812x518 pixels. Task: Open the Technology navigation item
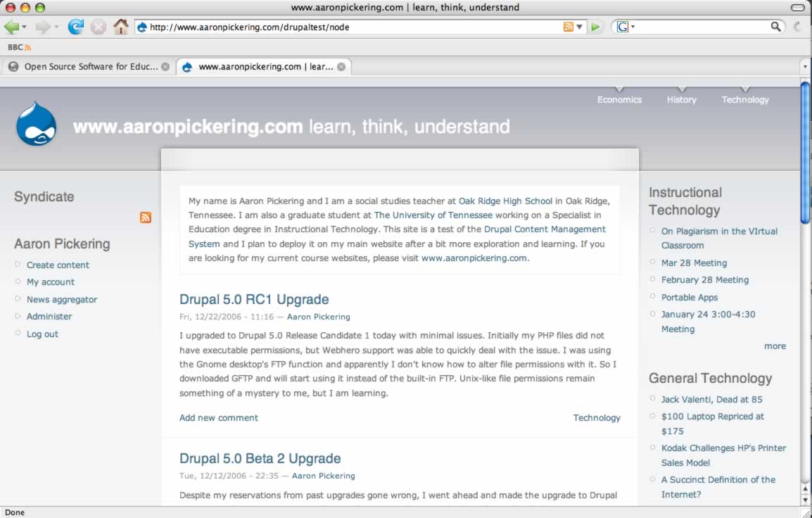(x=745, y=99)
